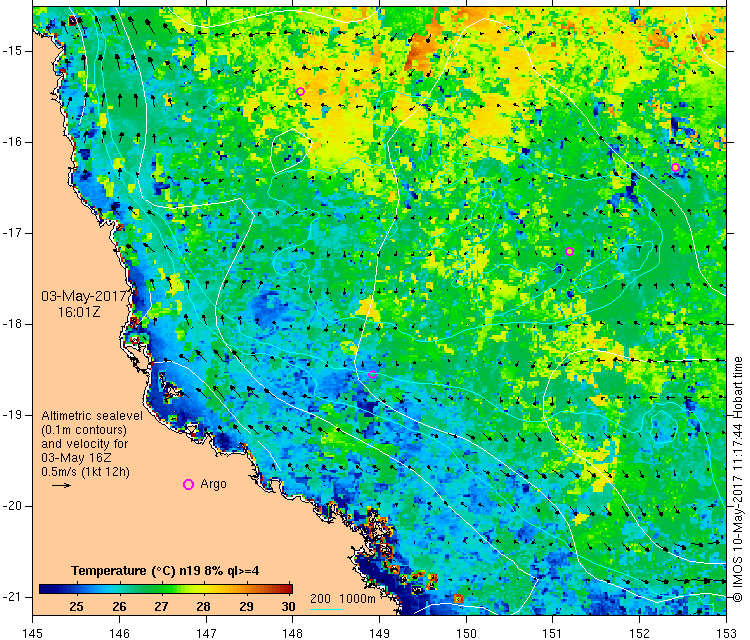Click the Argo float marker near 148°E 15.4°S

(x=300, y=91)
